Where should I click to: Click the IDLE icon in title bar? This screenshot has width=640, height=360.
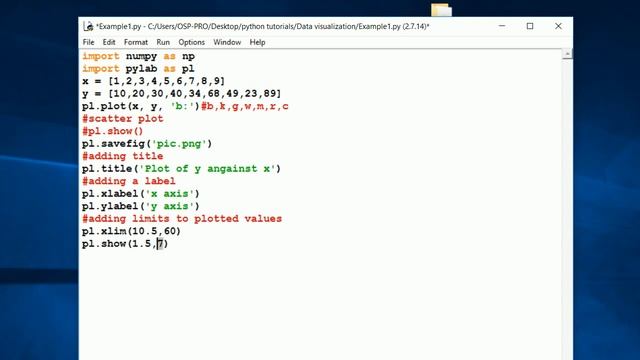pyautogui.click(x=88, y=26)
